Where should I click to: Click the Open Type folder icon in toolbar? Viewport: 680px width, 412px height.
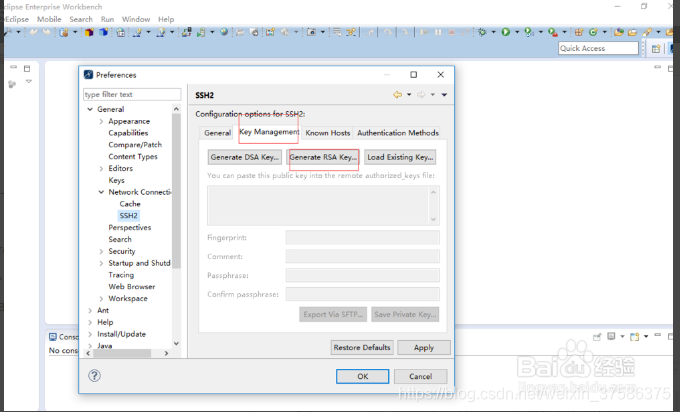619,32
